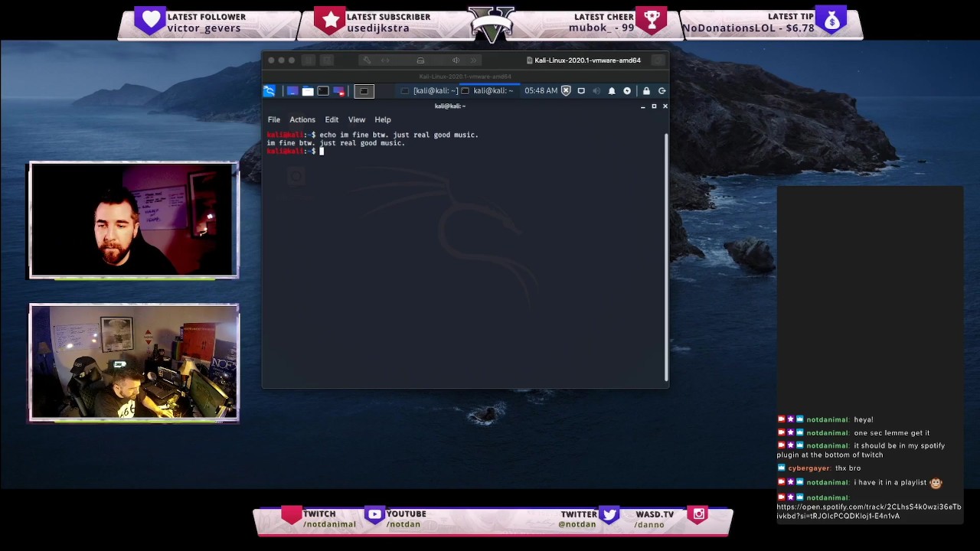Open the terminal View menu
The height and width of the screenshot is (551, 980).
356,119
